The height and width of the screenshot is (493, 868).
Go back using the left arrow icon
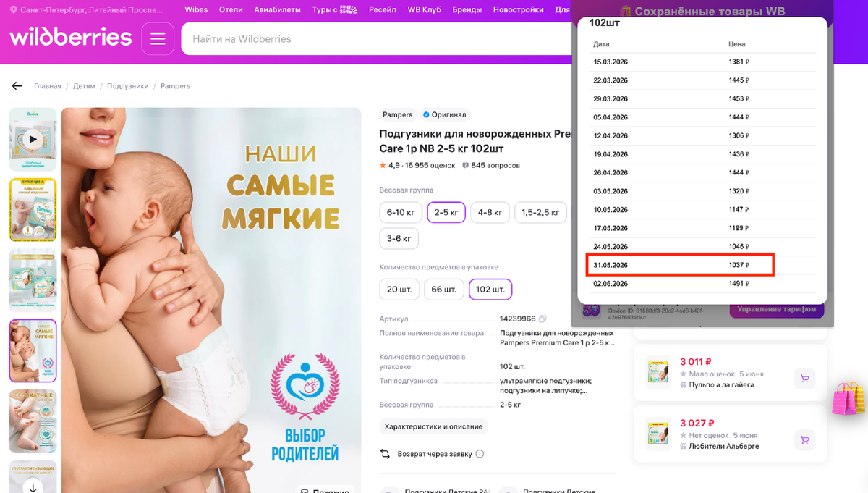click(17, 86)
